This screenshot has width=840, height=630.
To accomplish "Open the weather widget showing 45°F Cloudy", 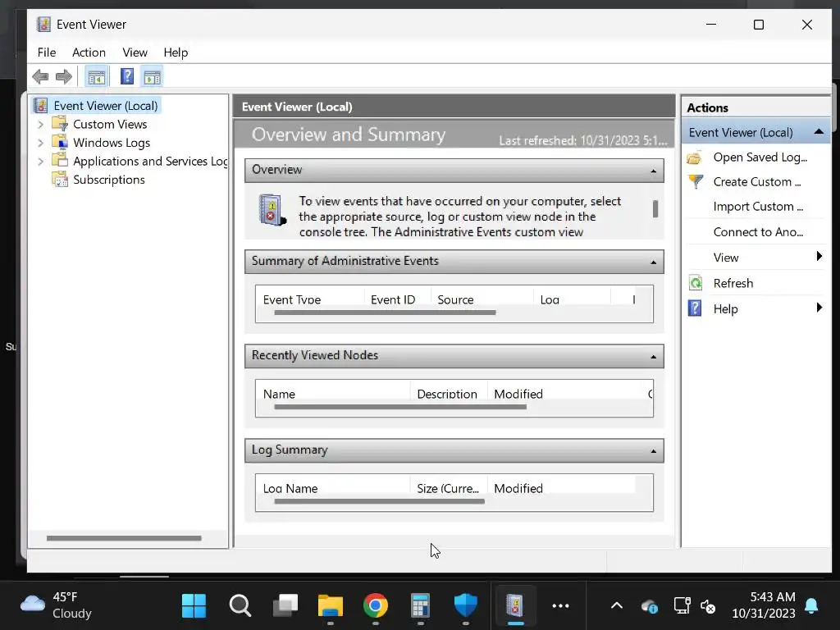I will [56, 605].
